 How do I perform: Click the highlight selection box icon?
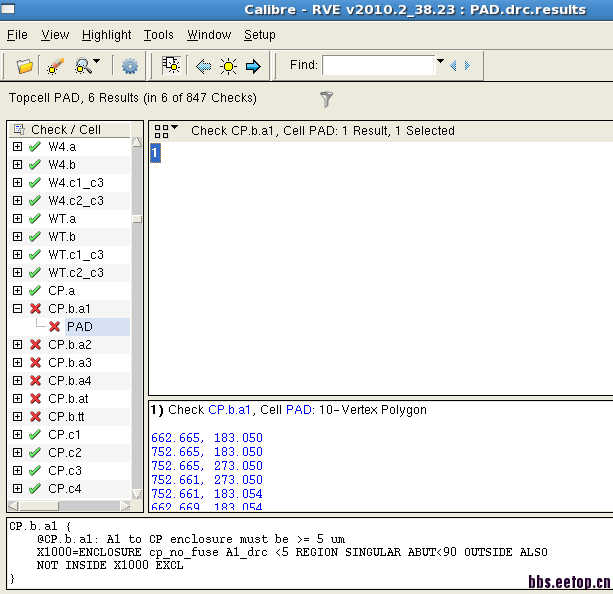point(171,65)
